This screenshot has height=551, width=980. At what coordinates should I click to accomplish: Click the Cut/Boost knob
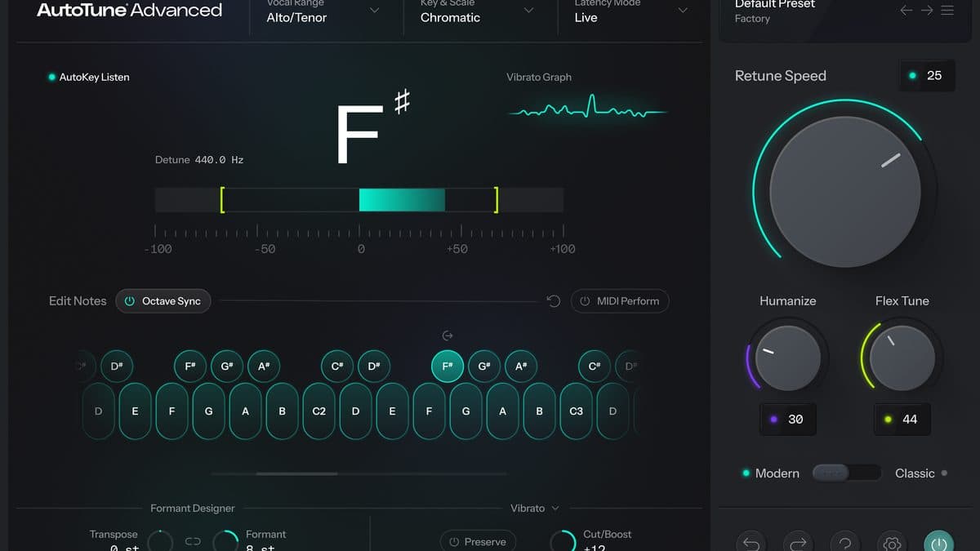pos(563,540)
